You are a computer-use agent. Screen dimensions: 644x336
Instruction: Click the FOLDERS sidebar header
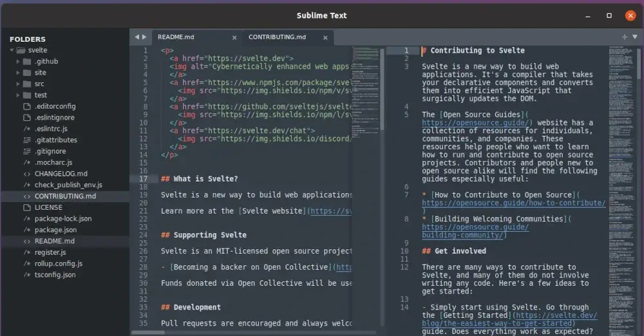click(28, 39)
